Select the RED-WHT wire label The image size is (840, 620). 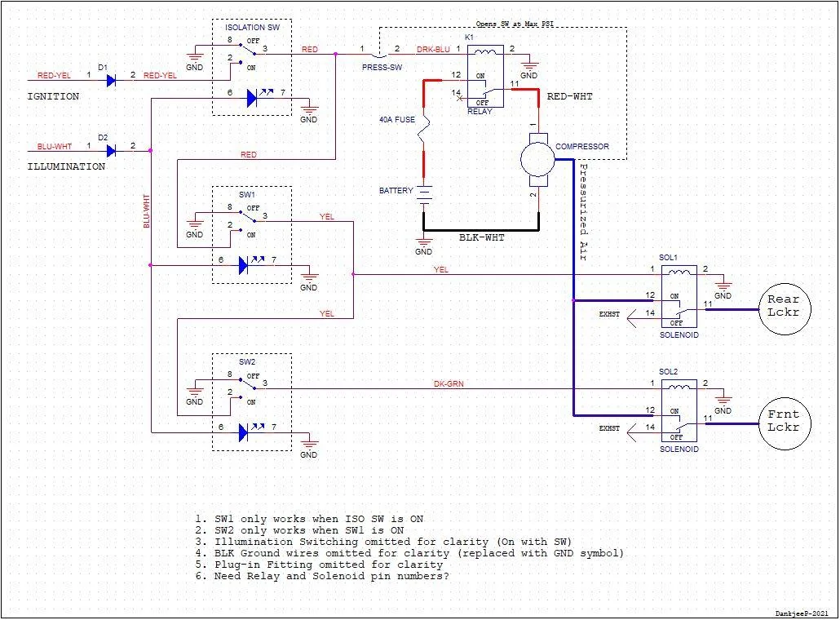click(569, 96)
